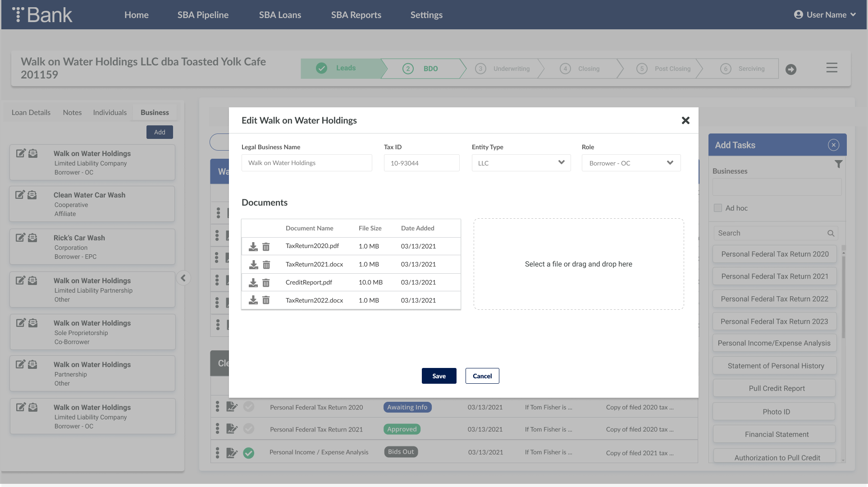The height and width of the screenshot is (487, 868).
Task: Open the hamburger menu icon
Action: [x=832, y=68]
